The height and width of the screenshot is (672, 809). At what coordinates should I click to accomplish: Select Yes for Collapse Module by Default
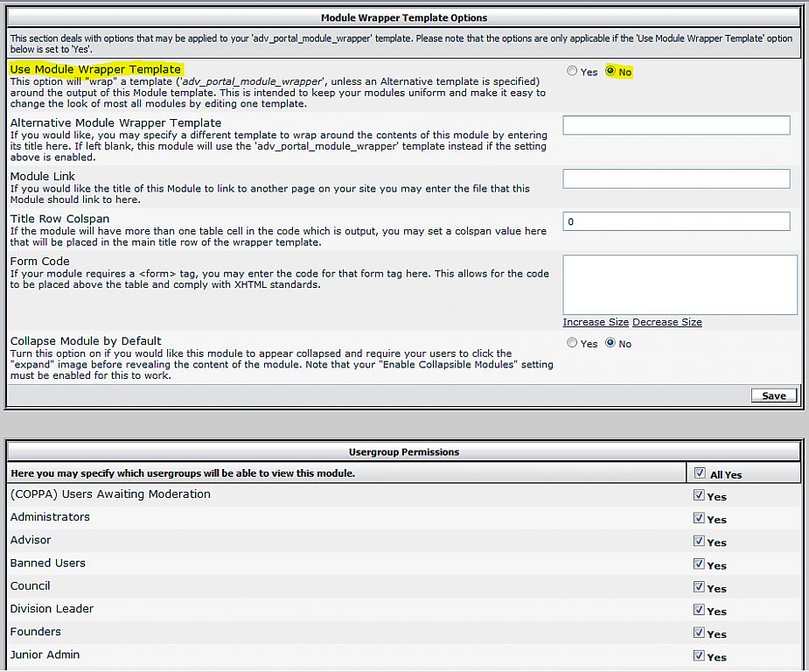pyautogui.click(x=572, y=343)
